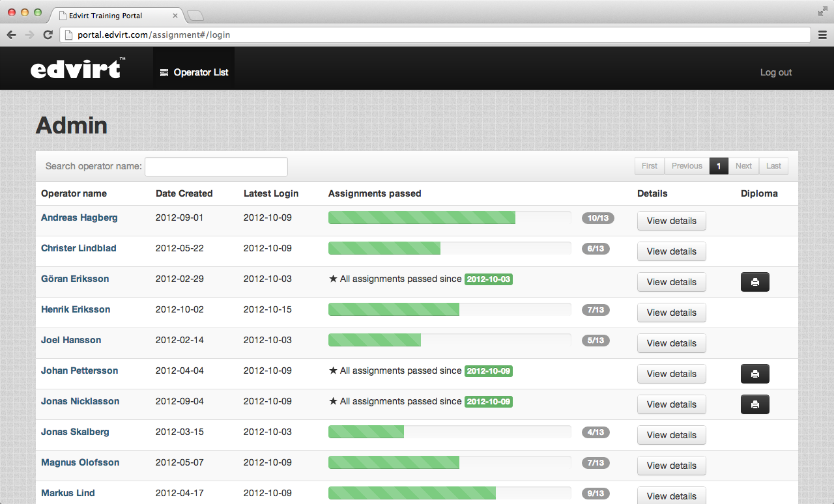The image size is (834, 504).
Task: Open operator Jonas Nicklasson
Action: (x=80, y=401)
